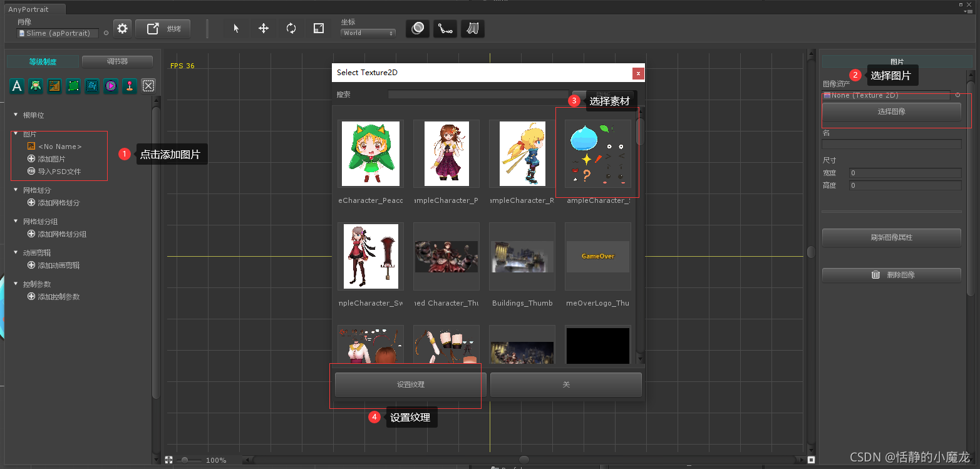Click 导入PSD文件 to import PSD
980x469 pixels.
coord(54,172)
